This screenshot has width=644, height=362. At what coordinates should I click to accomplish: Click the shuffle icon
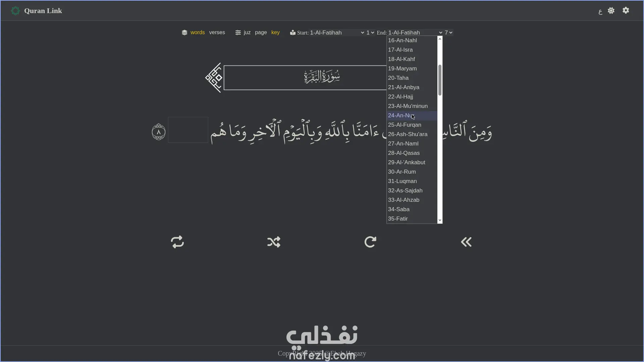(x=274, y=242)
